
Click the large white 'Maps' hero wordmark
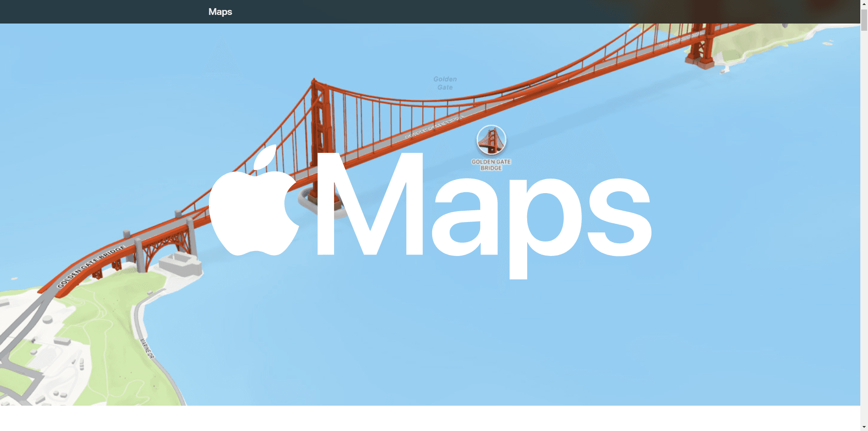[x=484, y=215]
